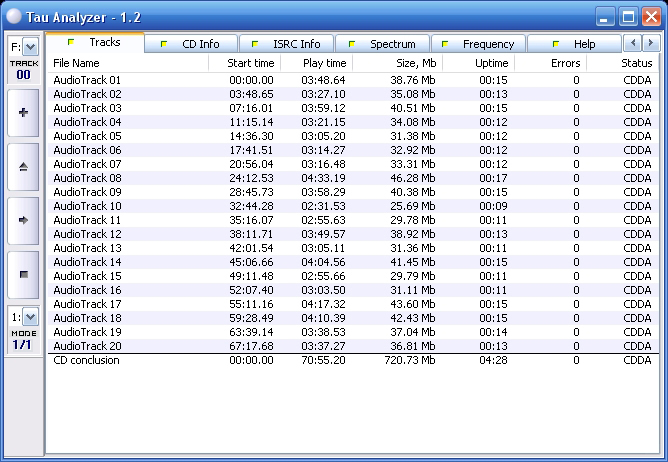
Task: Click the right arrow button
Action: [23, 219]
